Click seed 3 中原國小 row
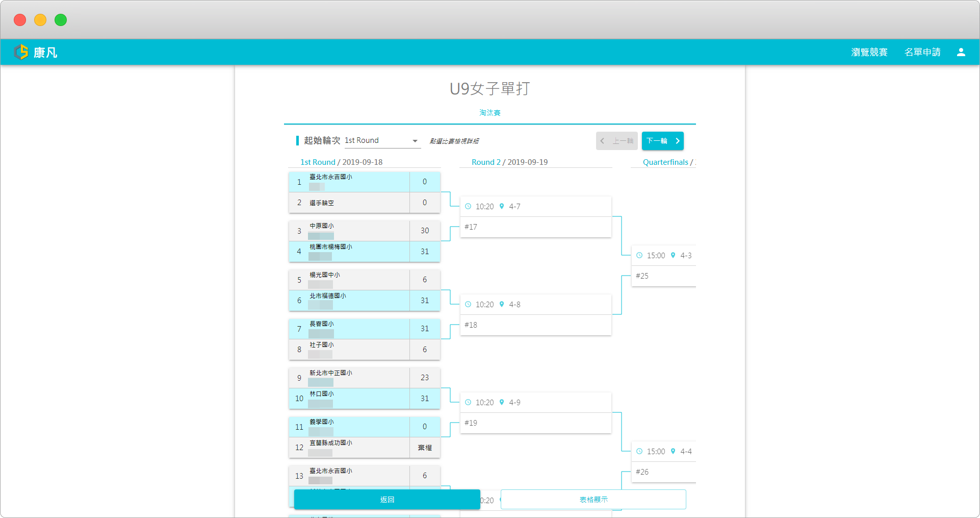This screenshot has width=980, height=518. tap(365, 231)
